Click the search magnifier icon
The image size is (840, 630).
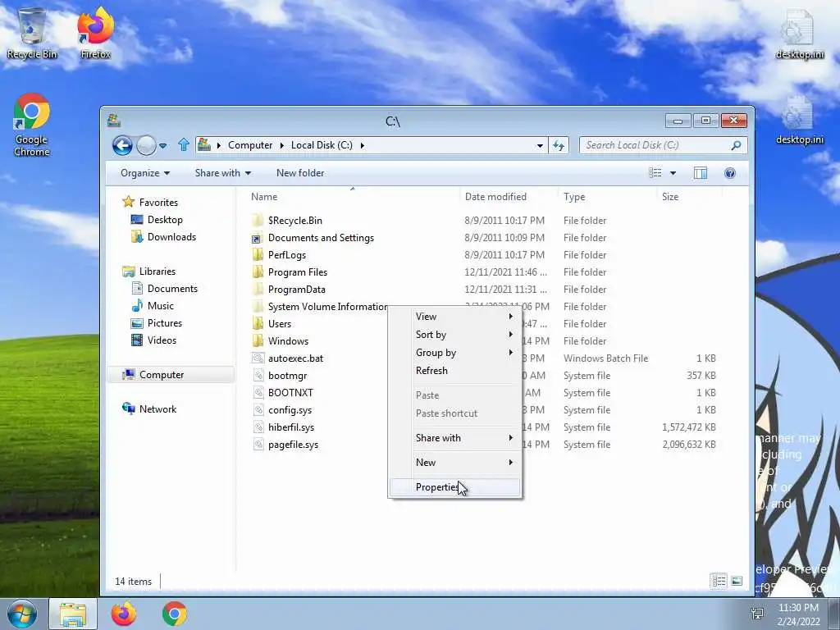point(737,145)
